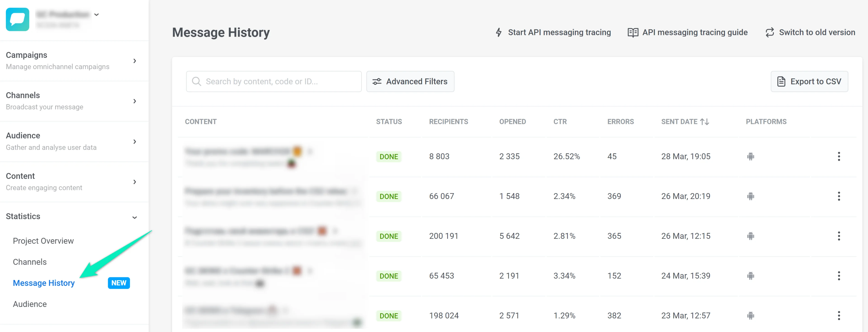Click Android platform icon in first row

tap(750, 157)
